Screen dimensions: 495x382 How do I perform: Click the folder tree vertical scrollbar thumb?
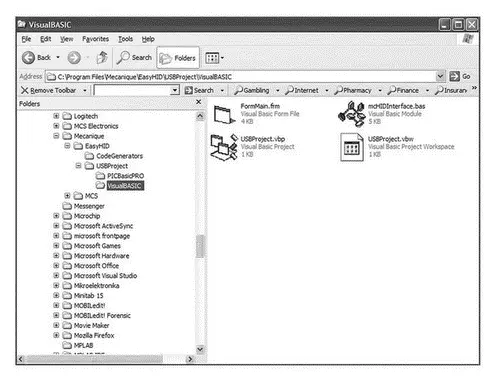tap(200, 246)
